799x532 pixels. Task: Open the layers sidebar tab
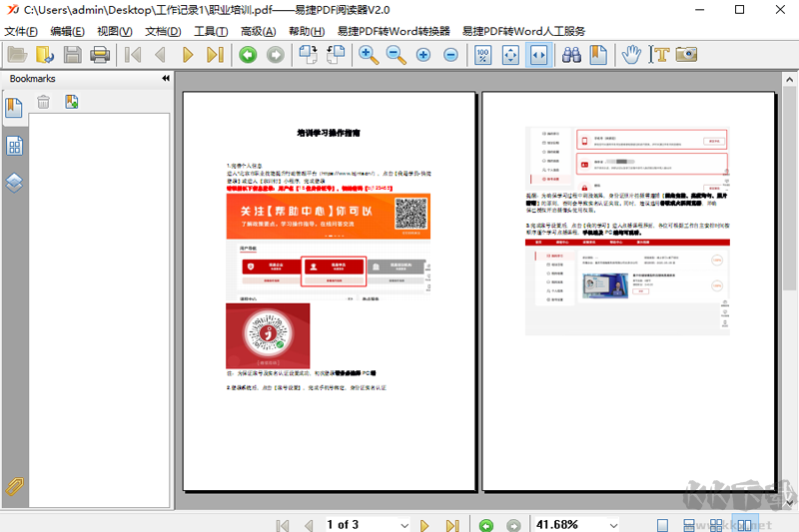14,183
